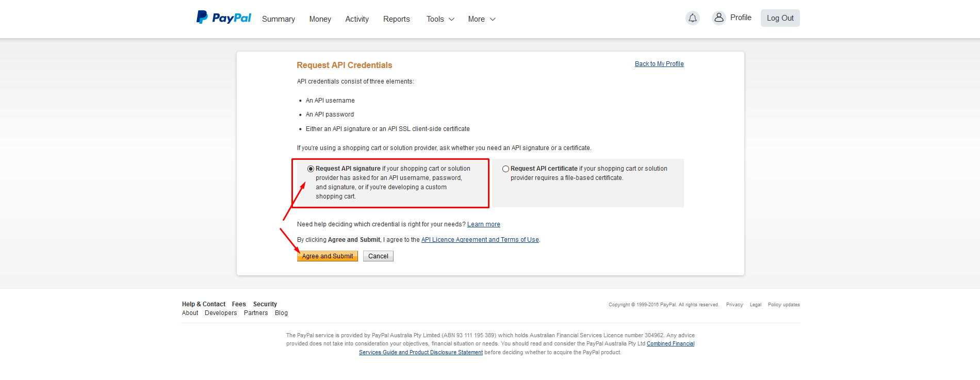This screenshot has width=980, height=380.
Task: Open the Security footer link
Action: tap(265, 304)
